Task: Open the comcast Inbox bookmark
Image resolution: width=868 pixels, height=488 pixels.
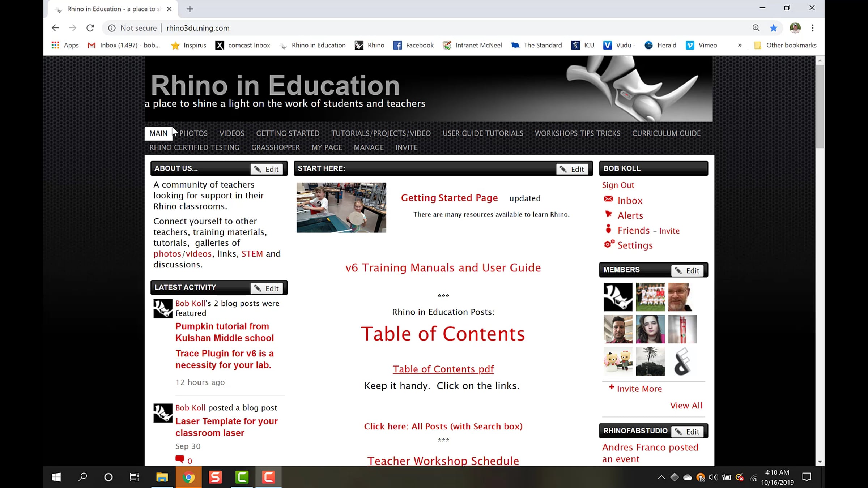Action: (x=243, y=45)
